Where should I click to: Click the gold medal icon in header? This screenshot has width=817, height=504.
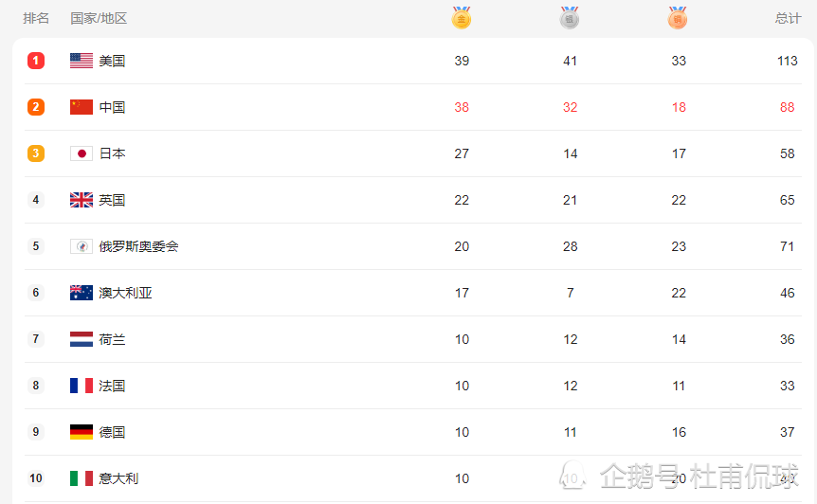(462, 18)
